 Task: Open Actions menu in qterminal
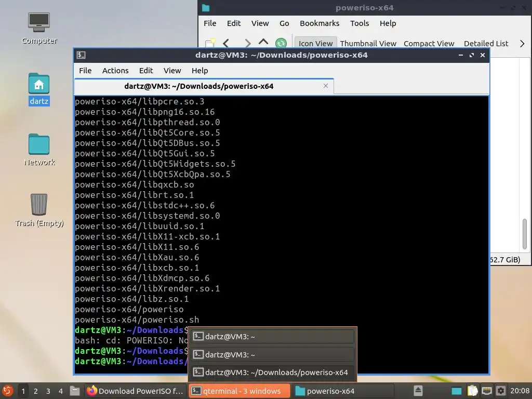coord(115,71)
